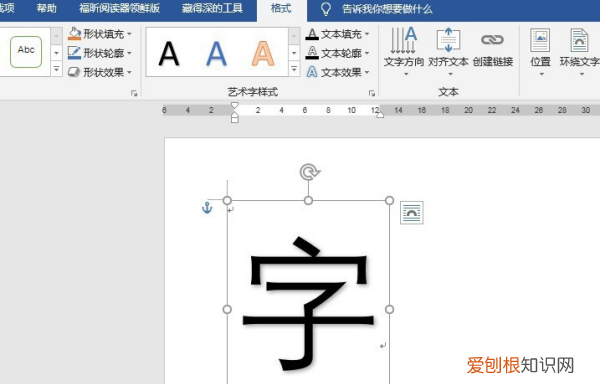Expand 文本效果 dropdown arrow
Viewport: 600px width, 384px height.
tap(367, 72)
